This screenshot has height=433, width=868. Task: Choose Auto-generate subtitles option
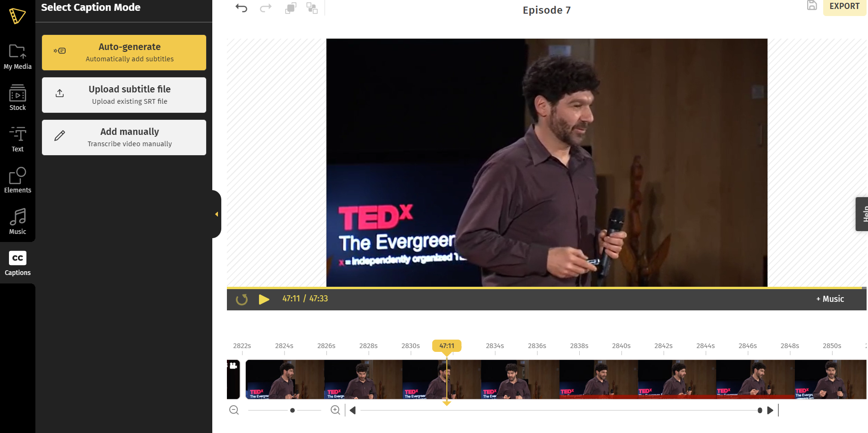[x=124, y=52]
